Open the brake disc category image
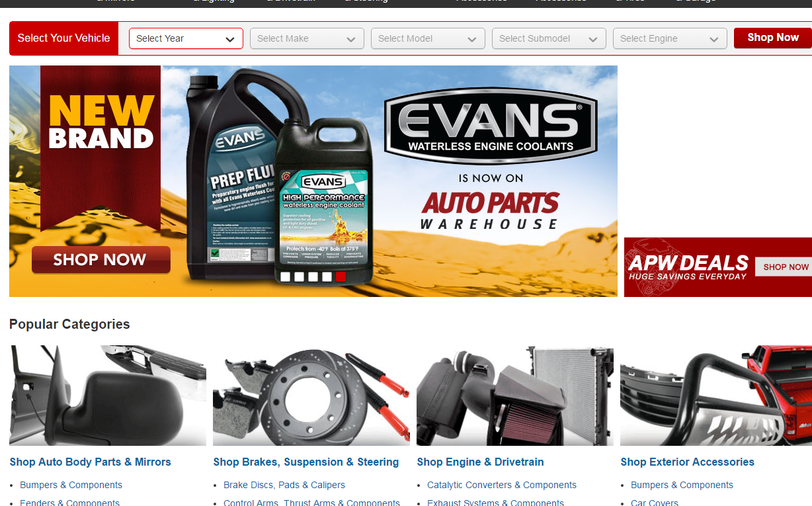The width and height of the screenshot is (812, 506). (311, 396)
